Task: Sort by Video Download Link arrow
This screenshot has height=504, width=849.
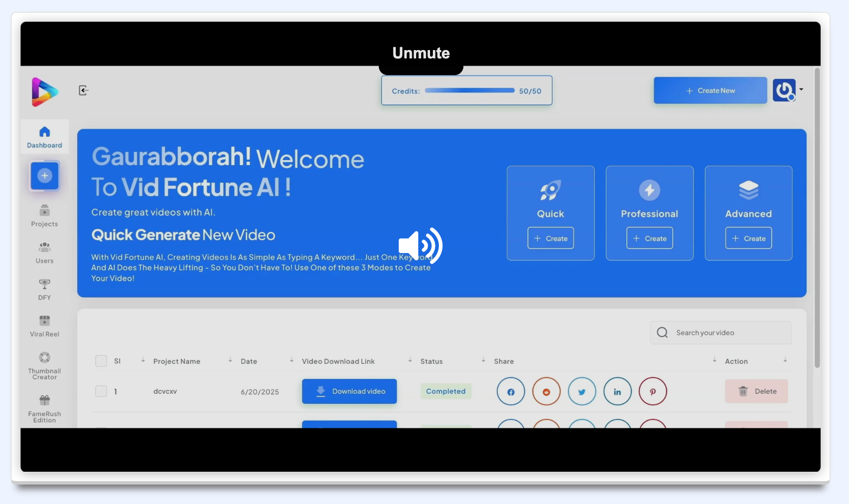Action: [x=410, y=360]
